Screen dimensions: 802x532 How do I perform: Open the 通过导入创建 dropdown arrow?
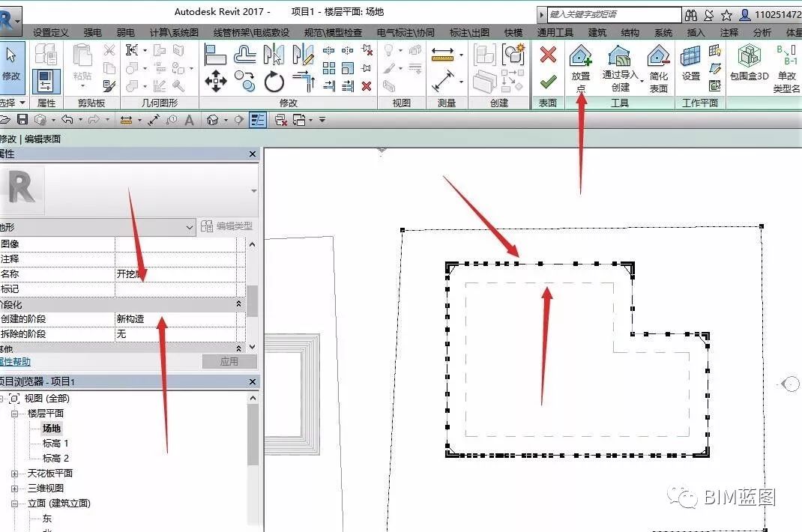point(642,82)
